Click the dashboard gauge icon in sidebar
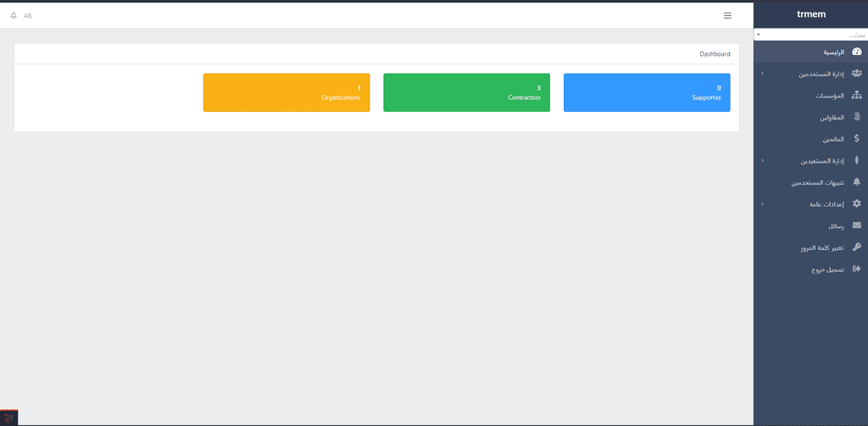The image size is (868, 426). (x=856, y=52)
